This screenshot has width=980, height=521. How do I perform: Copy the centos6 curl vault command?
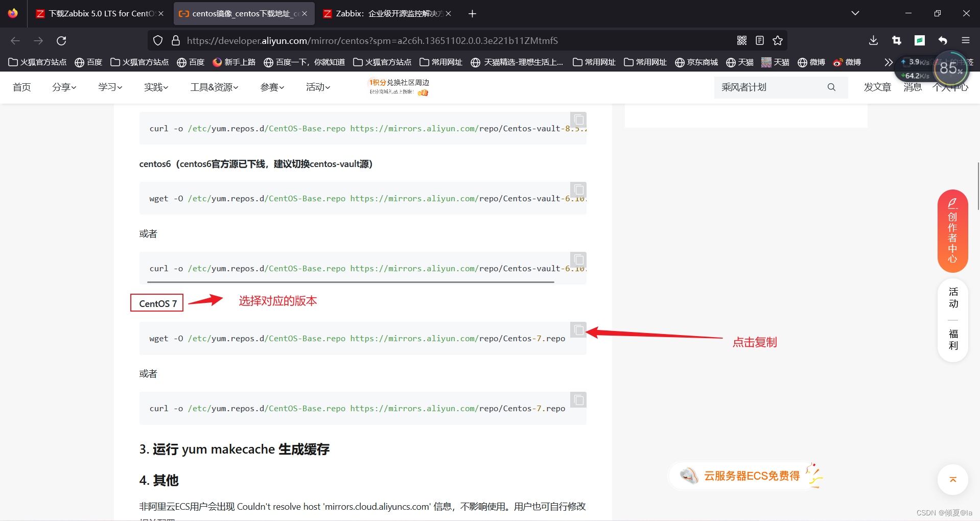(578, 260)
